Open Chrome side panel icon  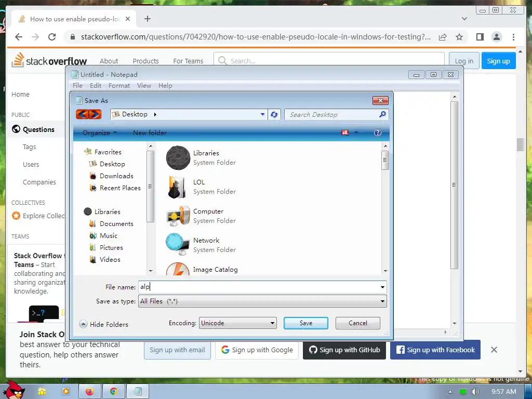[480, 37]
